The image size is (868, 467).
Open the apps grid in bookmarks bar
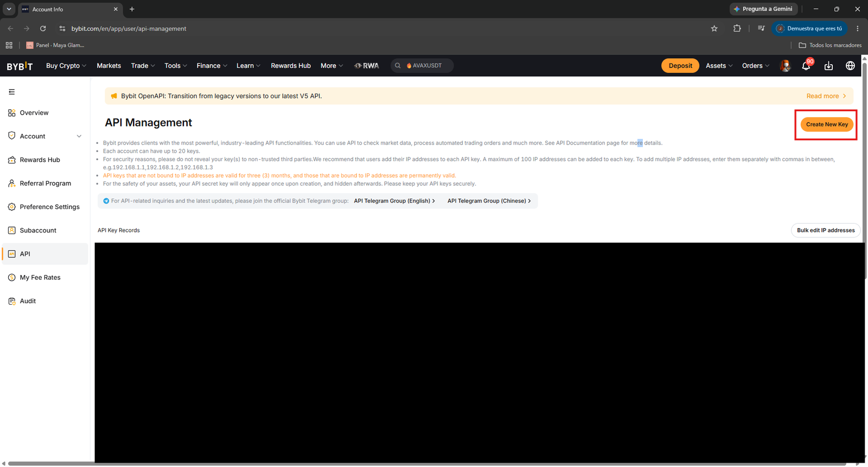(x=9, y=45)
